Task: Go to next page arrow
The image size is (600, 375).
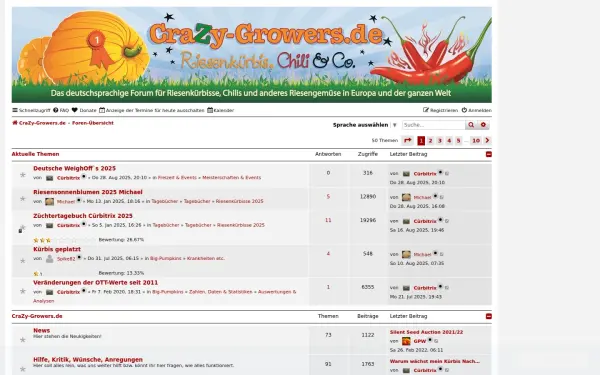Action: coord(487,140)
